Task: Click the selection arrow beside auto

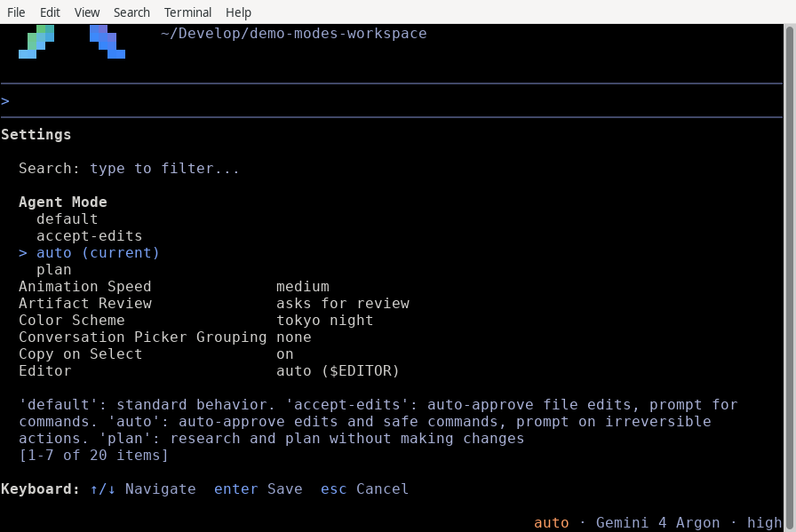Action: [x=23, y=253]
